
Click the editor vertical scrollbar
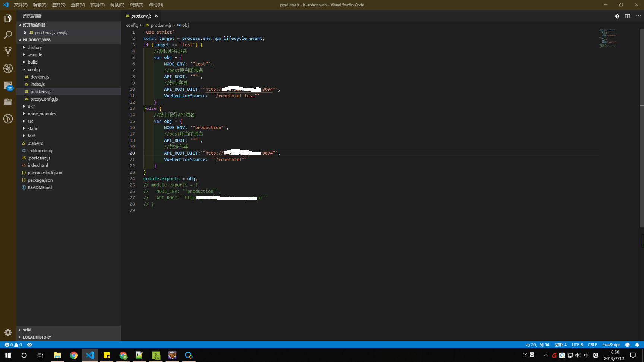[641, 128]
